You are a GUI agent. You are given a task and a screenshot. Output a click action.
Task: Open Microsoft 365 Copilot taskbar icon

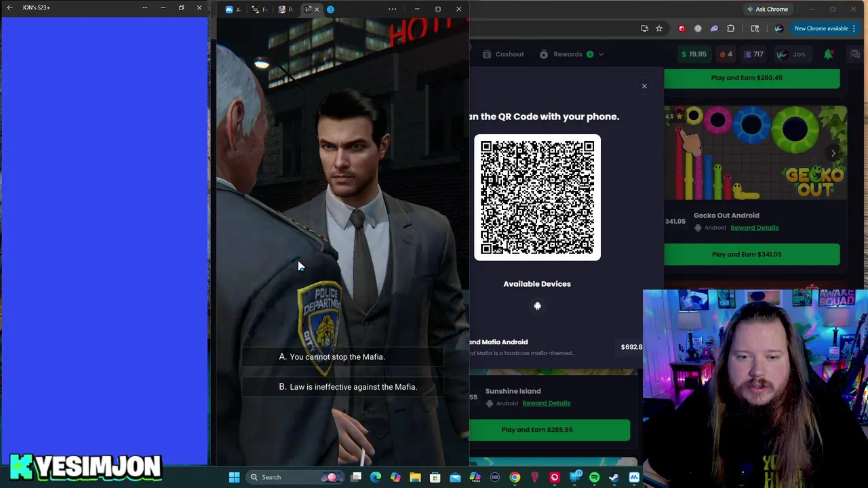pyautogui.click(x=475, y=477)
